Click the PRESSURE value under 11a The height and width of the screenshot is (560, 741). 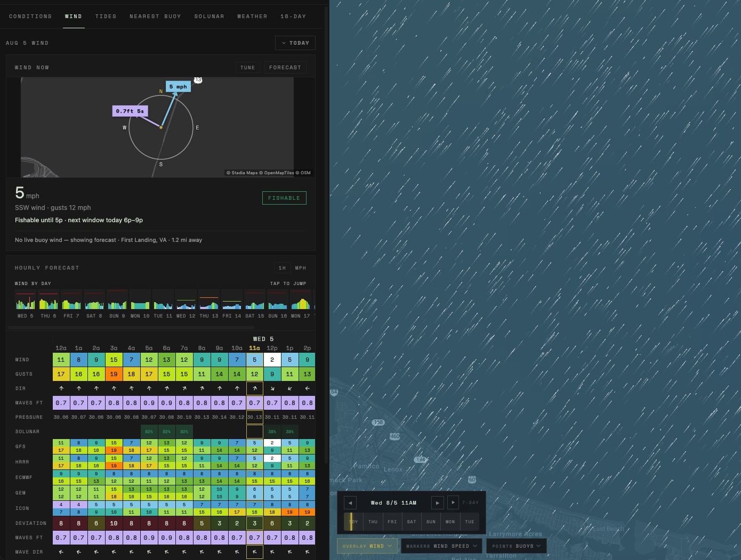click(x=255, y=417)
